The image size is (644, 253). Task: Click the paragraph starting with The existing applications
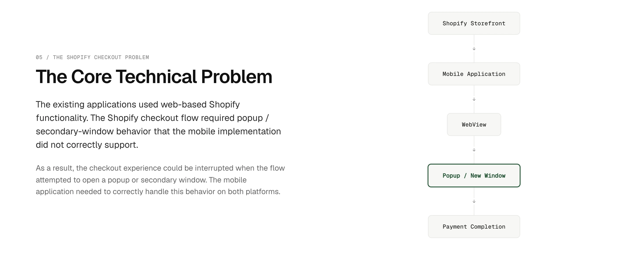coord(158,125)
